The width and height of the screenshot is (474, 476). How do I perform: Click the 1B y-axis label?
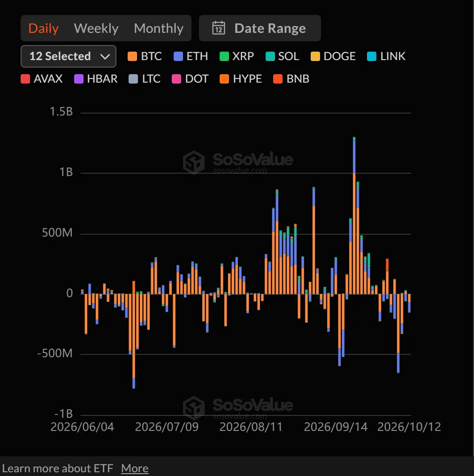66,172
